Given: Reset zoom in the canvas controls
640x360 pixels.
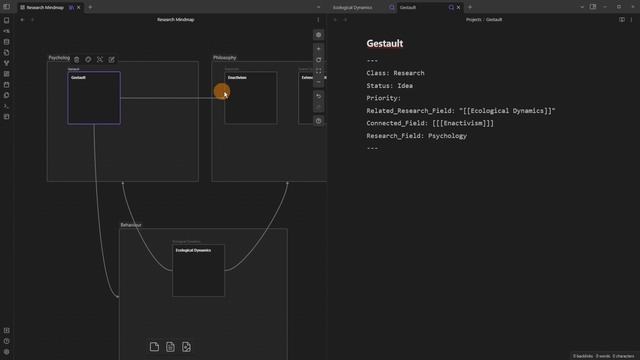Looking at the screenshot, I should pyautogui.click(x=319, y=60).
